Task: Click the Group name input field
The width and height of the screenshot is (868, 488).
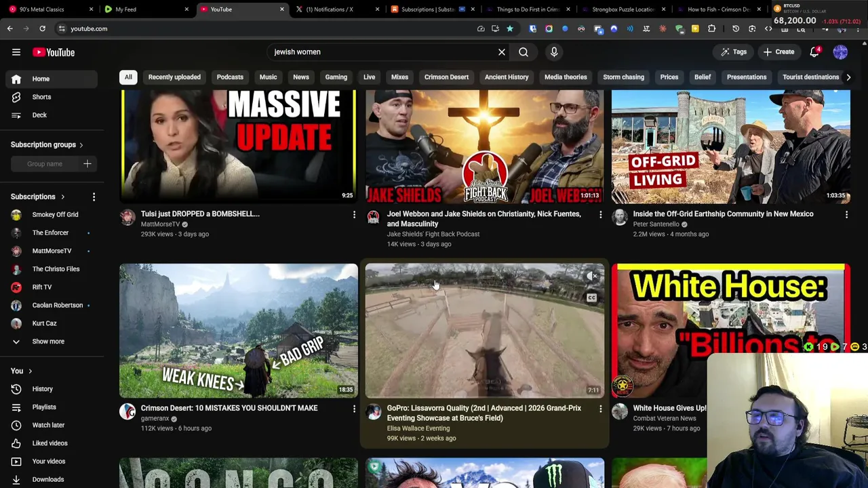Action: (45, 164)
